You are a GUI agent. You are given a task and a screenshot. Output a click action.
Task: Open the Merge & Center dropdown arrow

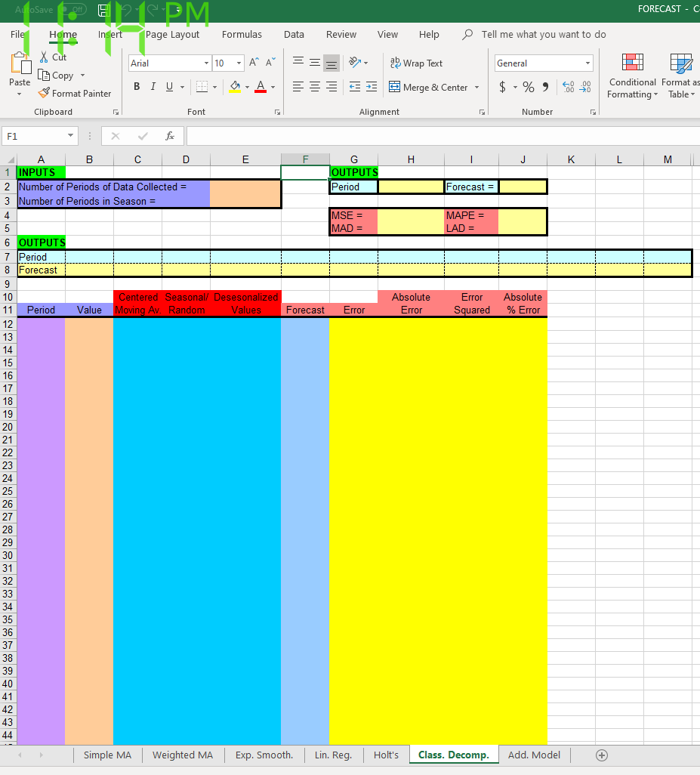476,87
